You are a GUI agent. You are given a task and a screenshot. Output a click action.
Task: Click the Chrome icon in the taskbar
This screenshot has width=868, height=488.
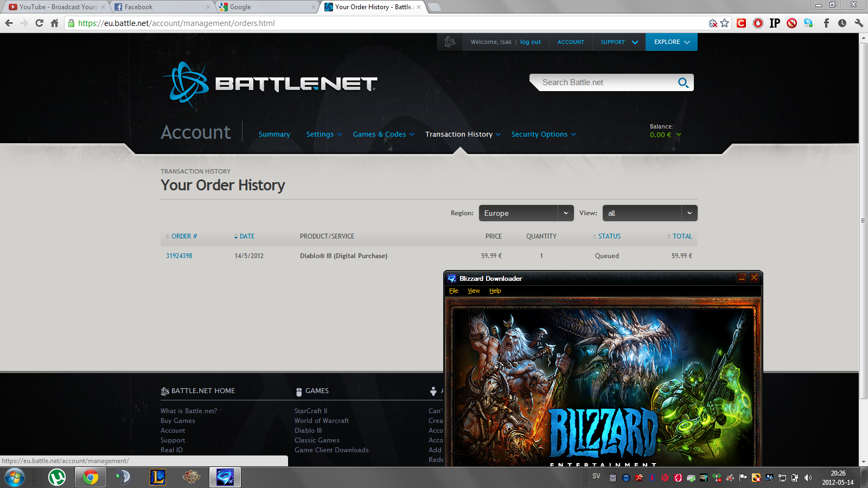point(91,477)
